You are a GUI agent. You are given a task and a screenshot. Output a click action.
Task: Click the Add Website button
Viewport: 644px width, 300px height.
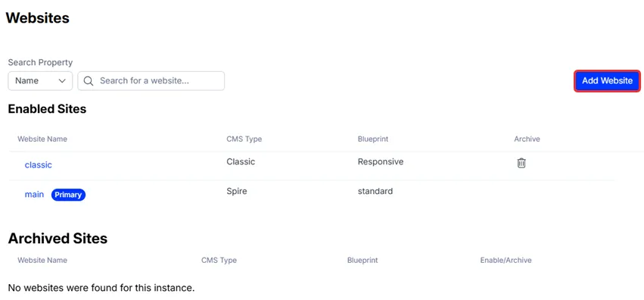(607, 80)
